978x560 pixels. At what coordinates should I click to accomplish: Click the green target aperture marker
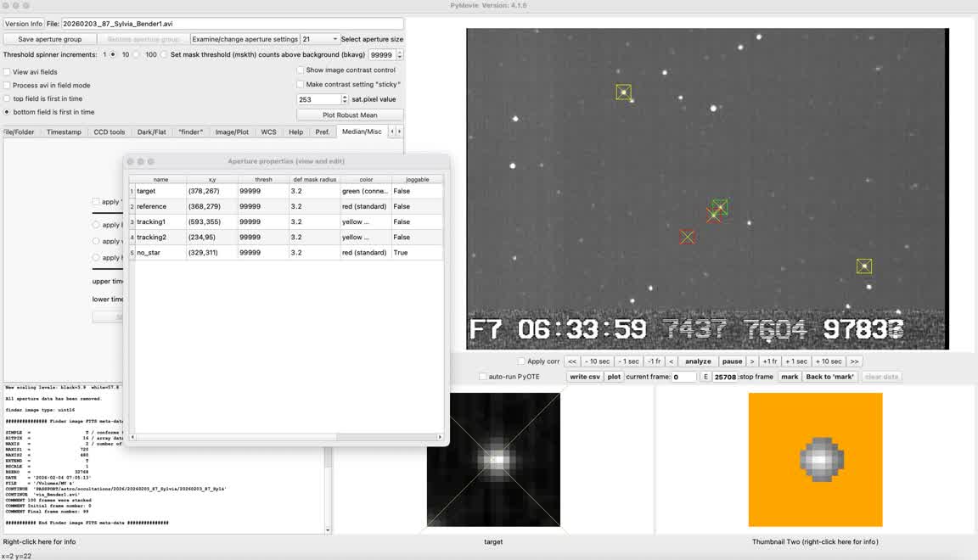[721, 206]
